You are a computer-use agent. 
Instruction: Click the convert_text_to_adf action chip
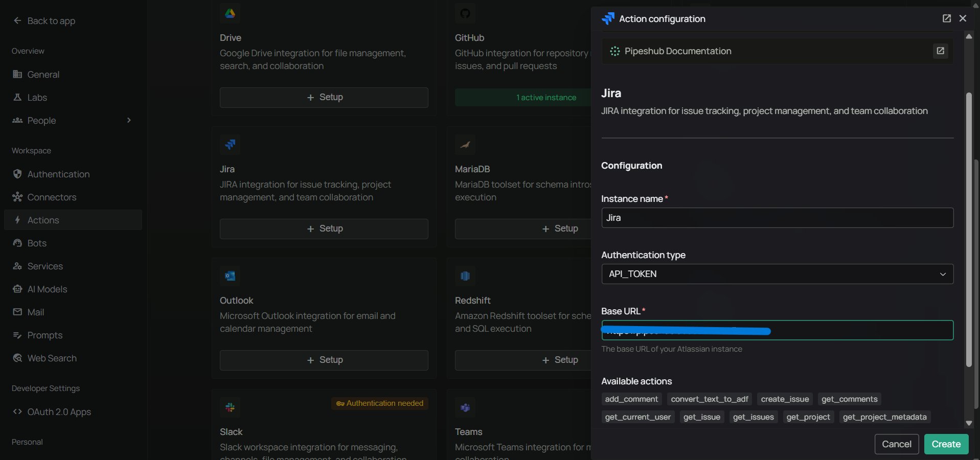coord(710,399)
